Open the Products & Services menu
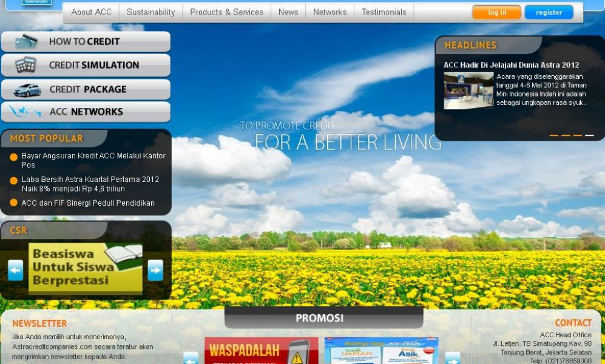Viewport: 605px width, 364px height. [x=226, y=12]
